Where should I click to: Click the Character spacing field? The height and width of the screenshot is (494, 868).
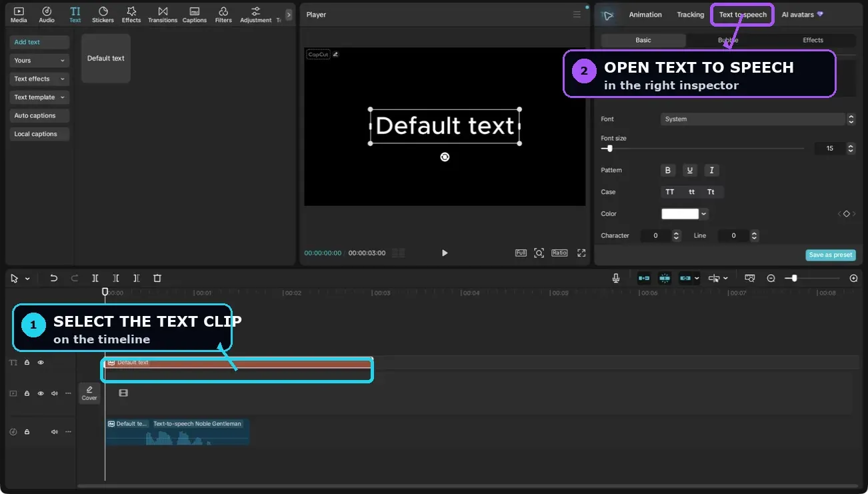[656, 235]
